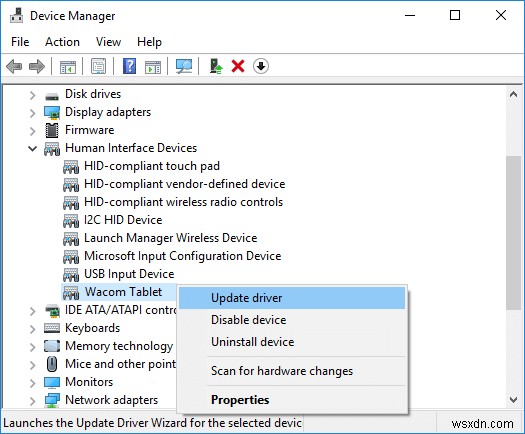Click the Human Interface Devices category icon
Screen dimensions: 525x434
pyautogui.click(x=52, y=149)
